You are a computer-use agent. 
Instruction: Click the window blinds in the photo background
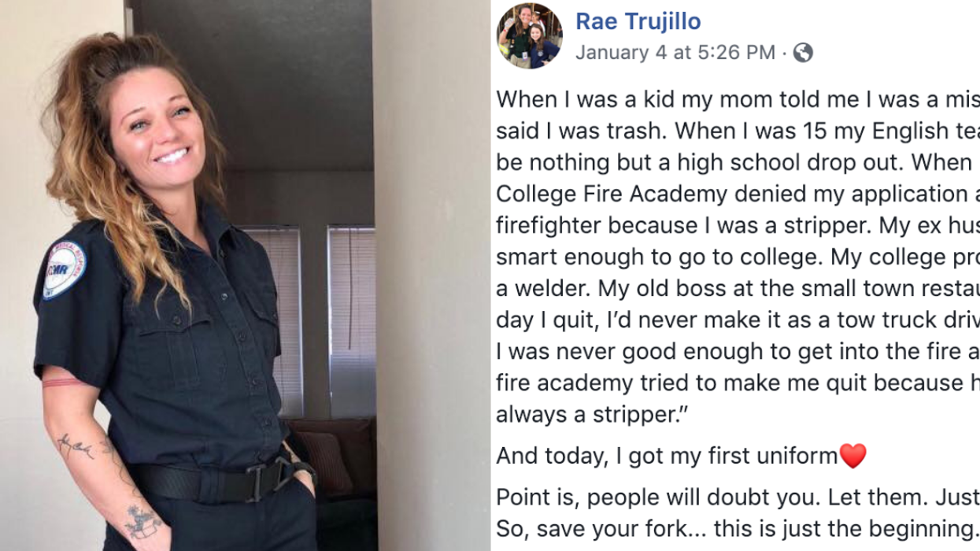point(352,315)
